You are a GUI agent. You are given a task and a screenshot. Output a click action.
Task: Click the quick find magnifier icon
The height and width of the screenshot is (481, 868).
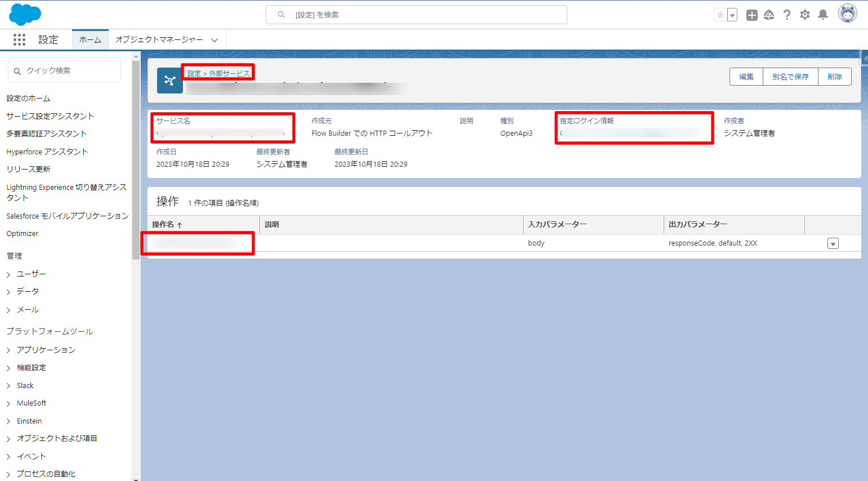coord(17,71)
